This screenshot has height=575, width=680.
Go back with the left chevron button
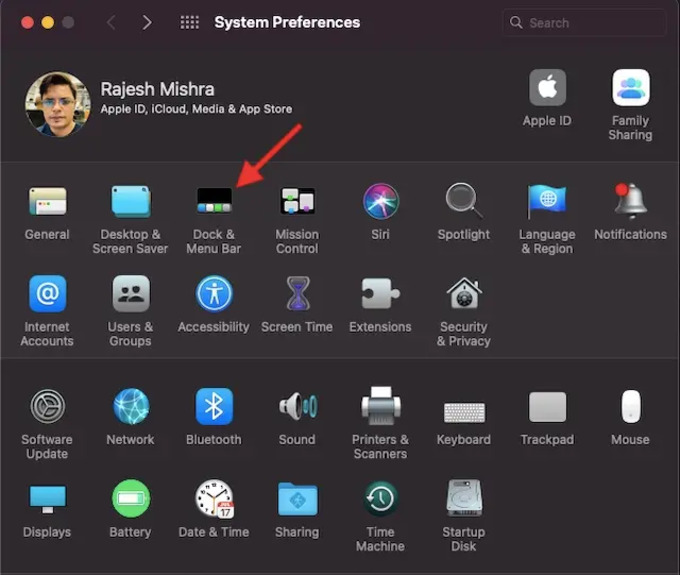(111, 22)
